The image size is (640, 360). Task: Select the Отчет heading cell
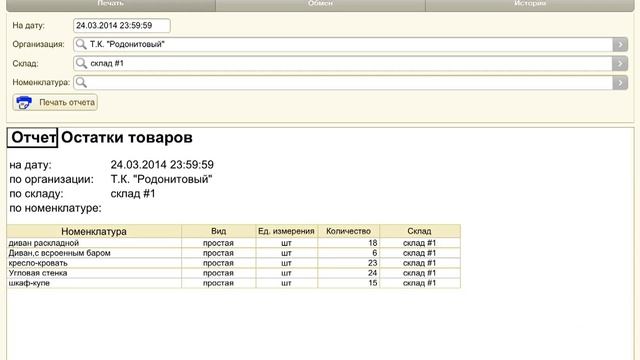coord(33,138)
